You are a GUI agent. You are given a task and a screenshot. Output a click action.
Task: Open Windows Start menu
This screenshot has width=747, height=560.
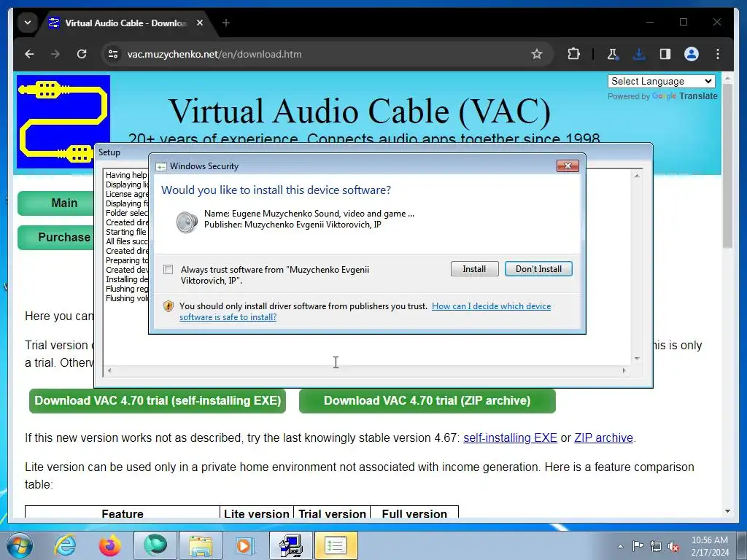point(20,545)
